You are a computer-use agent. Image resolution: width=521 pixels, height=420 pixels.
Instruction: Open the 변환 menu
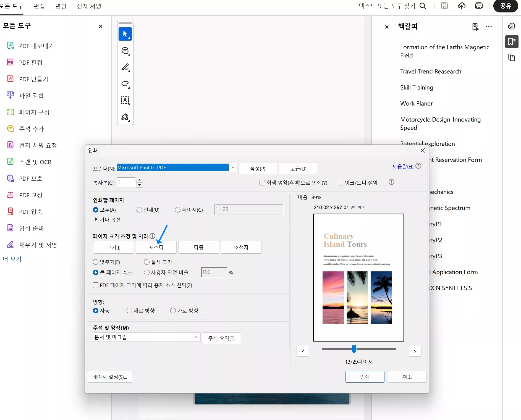coord(61,6)
